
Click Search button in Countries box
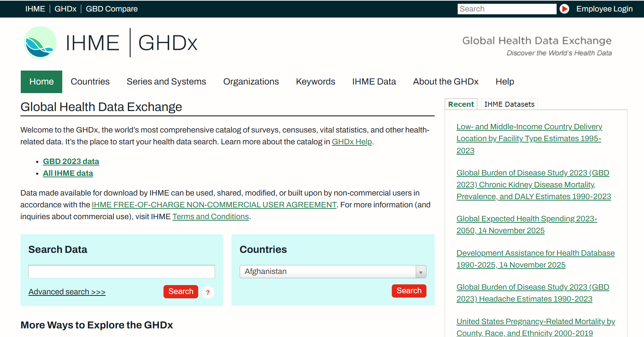[x=409, y=291]
